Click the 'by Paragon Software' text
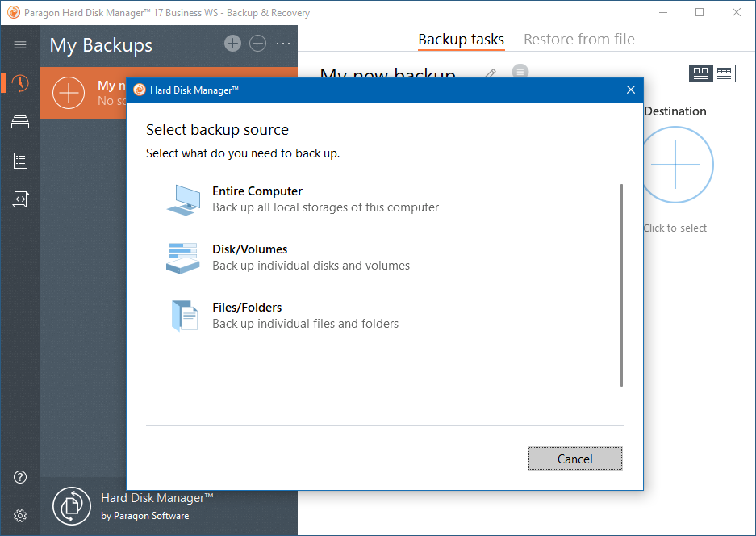 click(144, 516)
